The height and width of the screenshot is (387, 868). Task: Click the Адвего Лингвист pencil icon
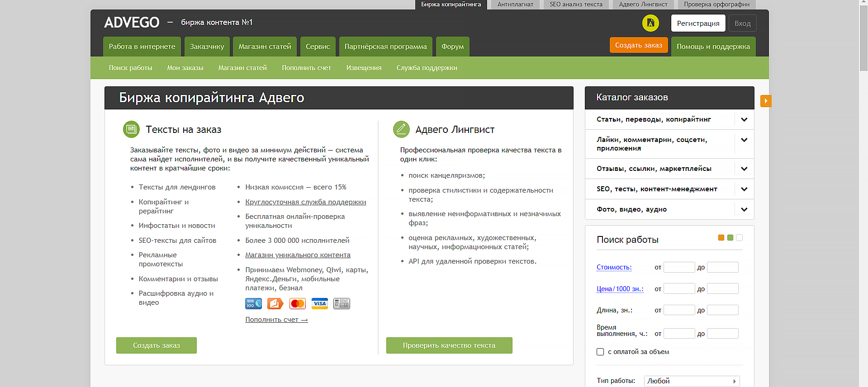[x=401, y=129]
